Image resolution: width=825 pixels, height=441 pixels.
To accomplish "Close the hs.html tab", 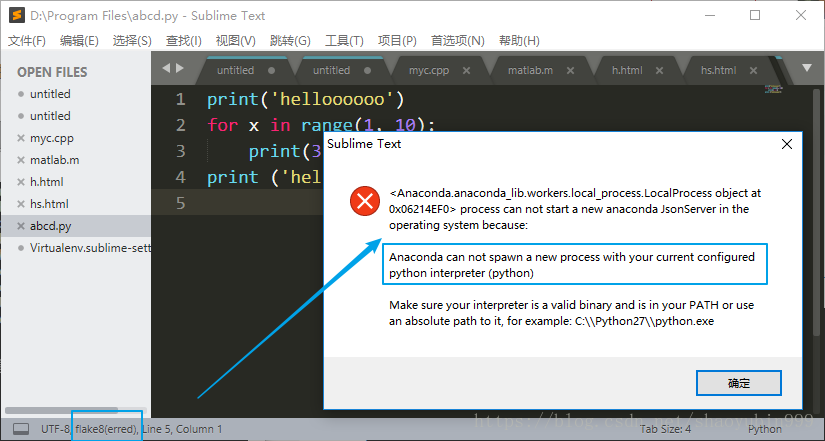I will (x=753, y=71).
